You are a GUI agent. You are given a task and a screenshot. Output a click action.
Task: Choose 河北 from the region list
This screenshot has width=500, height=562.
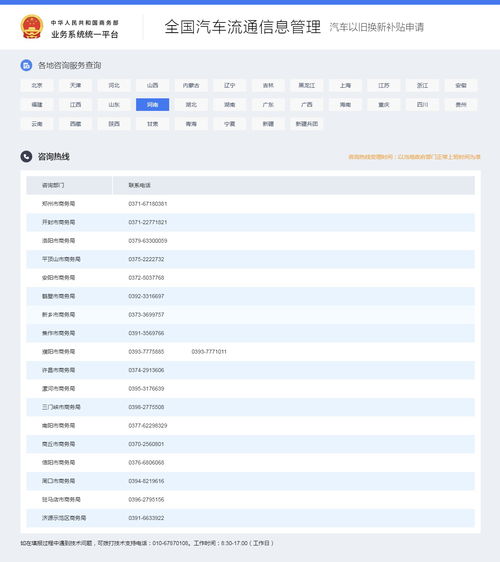click(114, 85)
